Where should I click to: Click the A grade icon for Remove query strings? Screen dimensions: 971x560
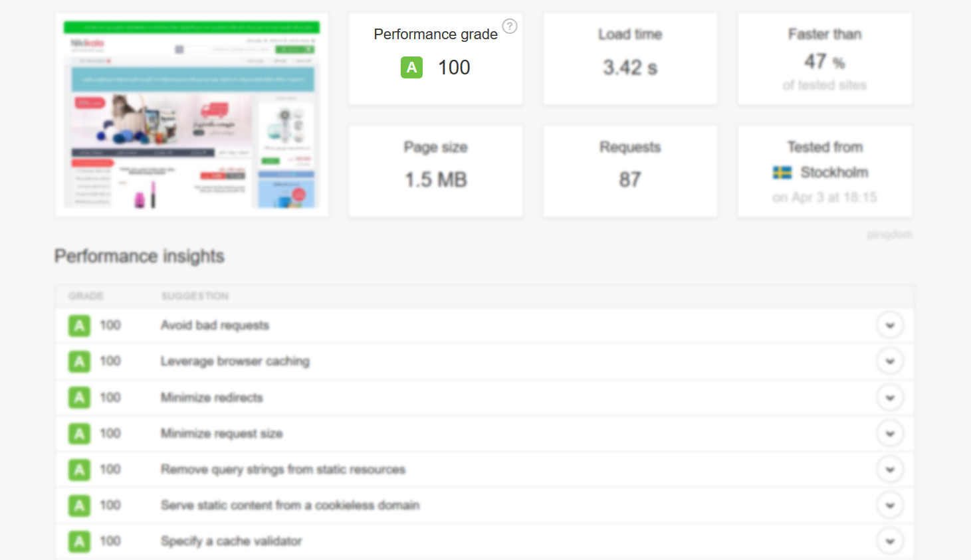click(79, 470)
